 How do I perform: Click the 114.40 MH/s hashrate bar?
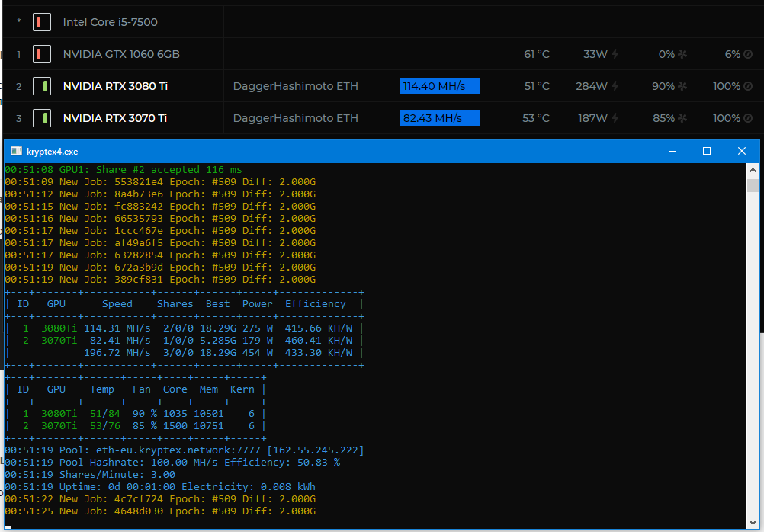coord(440,86)
